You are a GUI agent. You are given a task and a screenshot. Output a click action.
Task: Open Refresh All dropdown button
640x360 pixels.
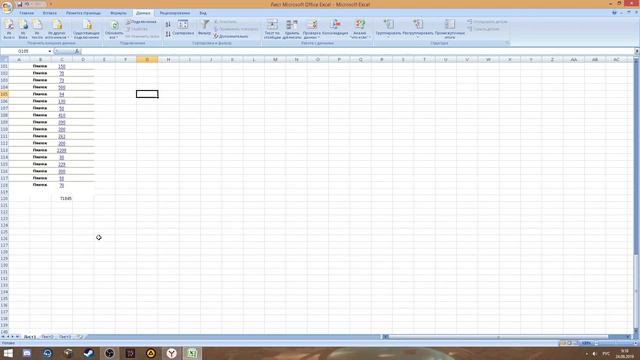click(114, 30)
